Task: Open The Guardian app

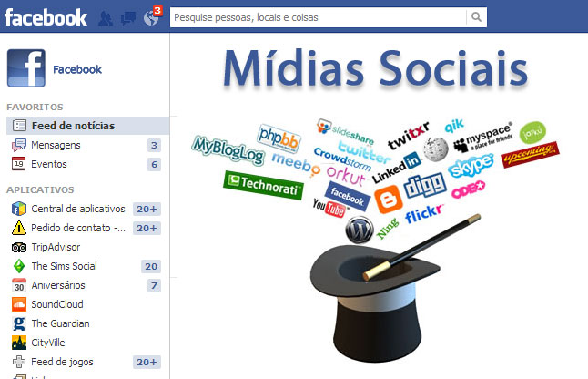Action: [x=60, y=323]
